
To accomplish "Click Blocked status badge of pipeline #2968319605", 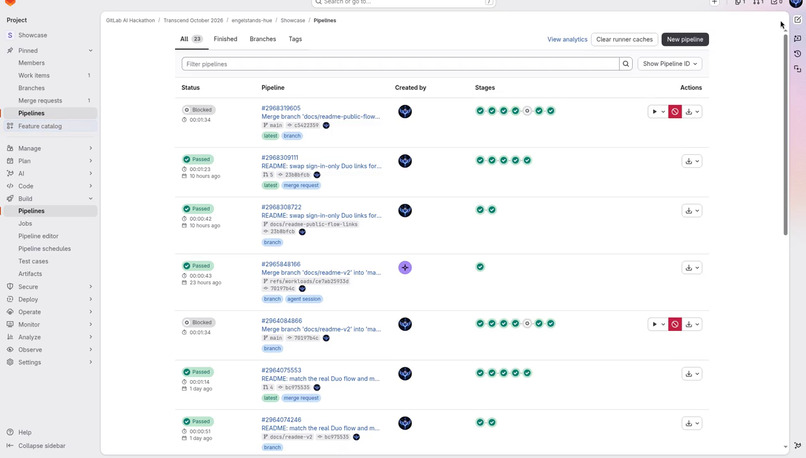I will tap(199, 110).
